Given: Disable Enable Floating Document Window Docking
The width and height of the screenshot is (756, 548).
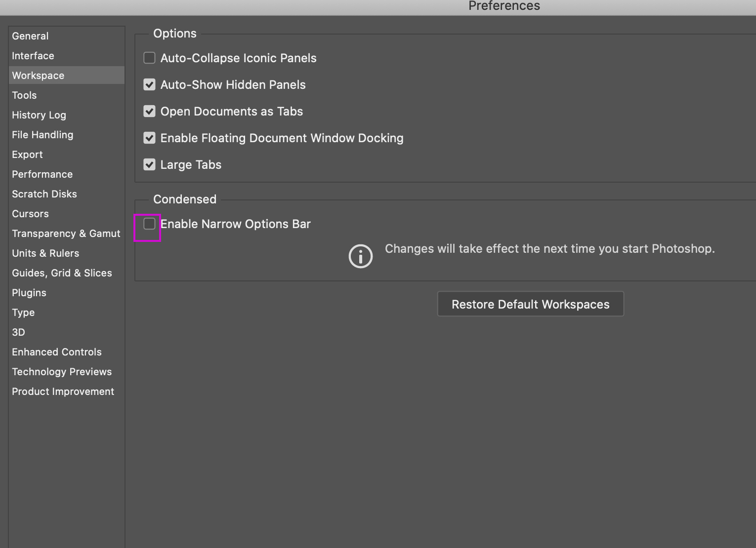Looking at the screenshot, I should [149, 138].
